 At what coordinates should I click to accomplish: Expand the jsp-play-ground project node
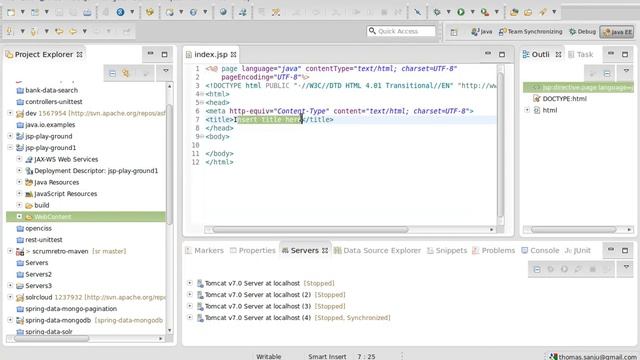(x=10, y=136)
